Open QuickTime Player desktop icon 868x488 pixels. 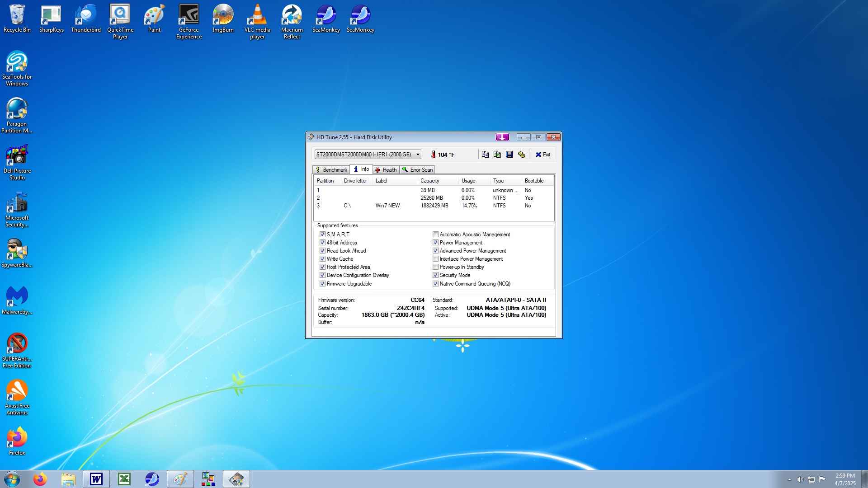coord(120,22)
